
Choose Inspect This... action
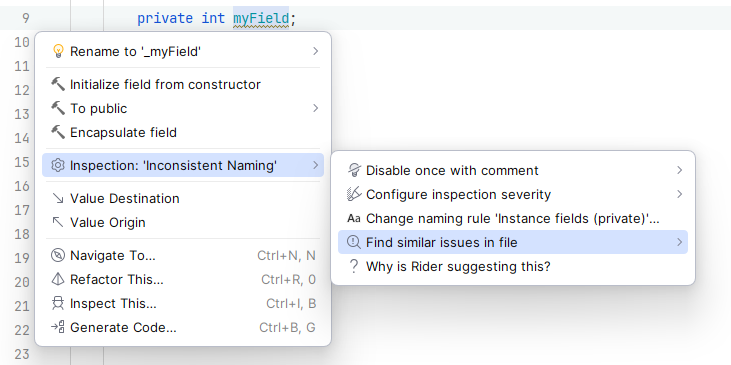[x=183, y=303]
